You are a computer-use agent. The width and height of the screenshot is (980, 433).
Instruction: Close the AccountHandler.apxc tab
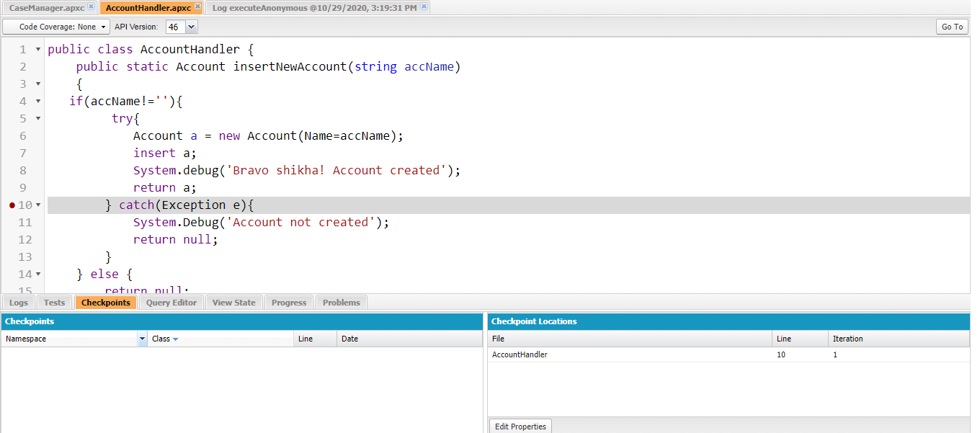(198, 6)
